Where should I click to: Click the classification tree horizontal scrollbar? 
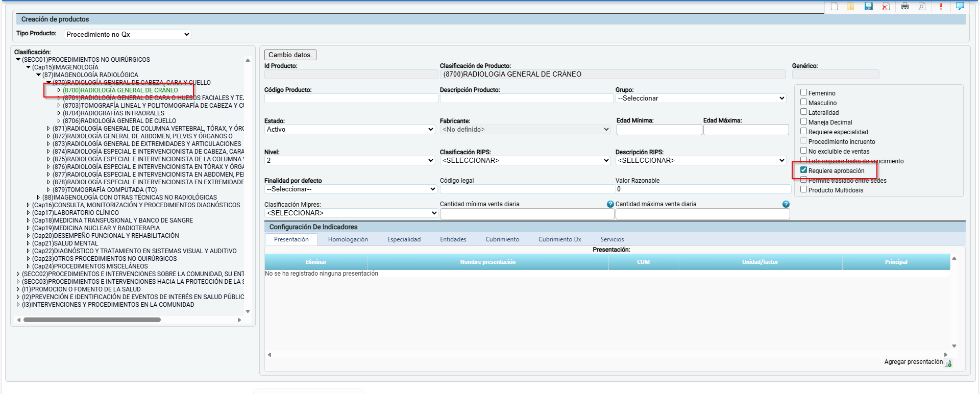(92, 320)
